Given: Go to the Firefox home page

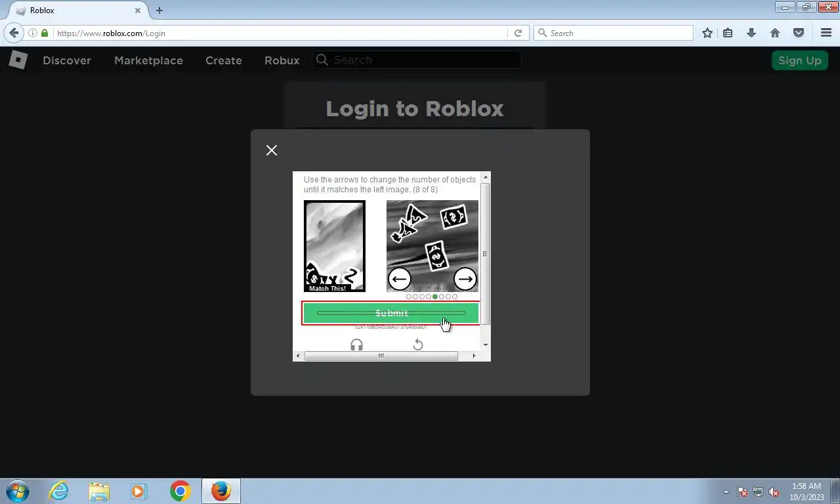Looking at the screenshot, I should click(x=775, y=33).
